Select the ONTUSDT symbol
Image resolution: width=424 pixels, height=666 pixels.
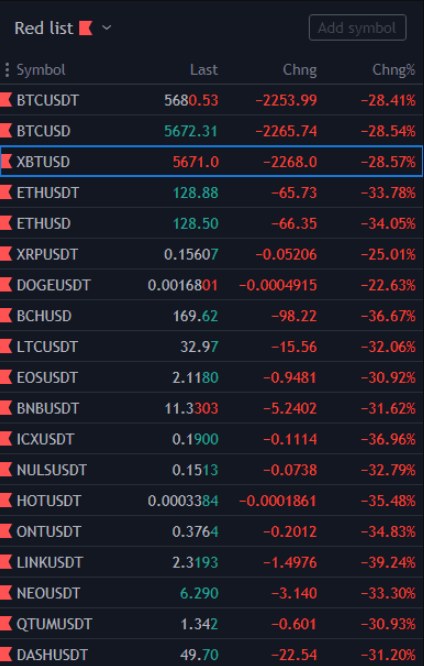(48, 531)
